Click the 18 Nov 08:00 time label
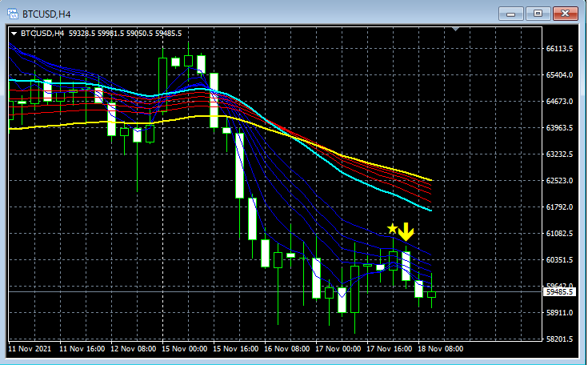This screenshot has height=365, width=588. (x=441, y=349)
